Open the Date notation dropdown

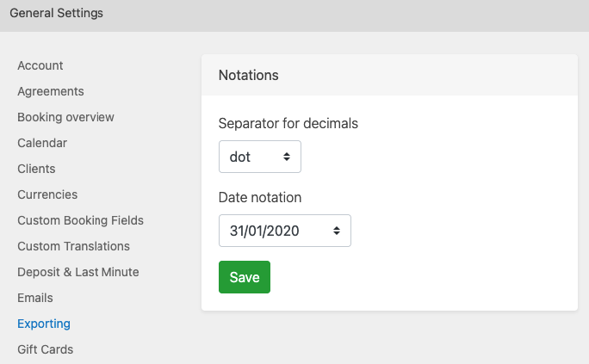point(284,231)
